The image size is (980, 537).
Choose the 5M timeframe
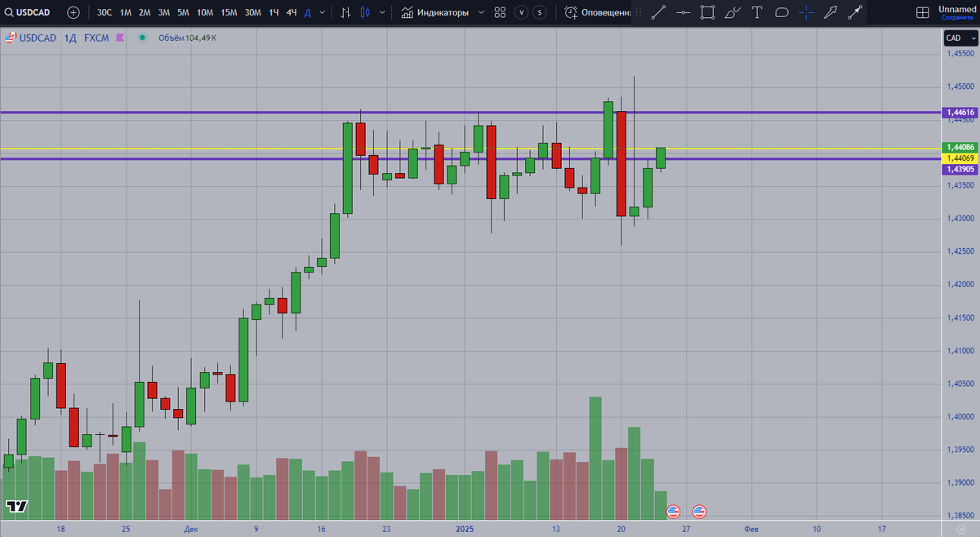click(184, 12)
